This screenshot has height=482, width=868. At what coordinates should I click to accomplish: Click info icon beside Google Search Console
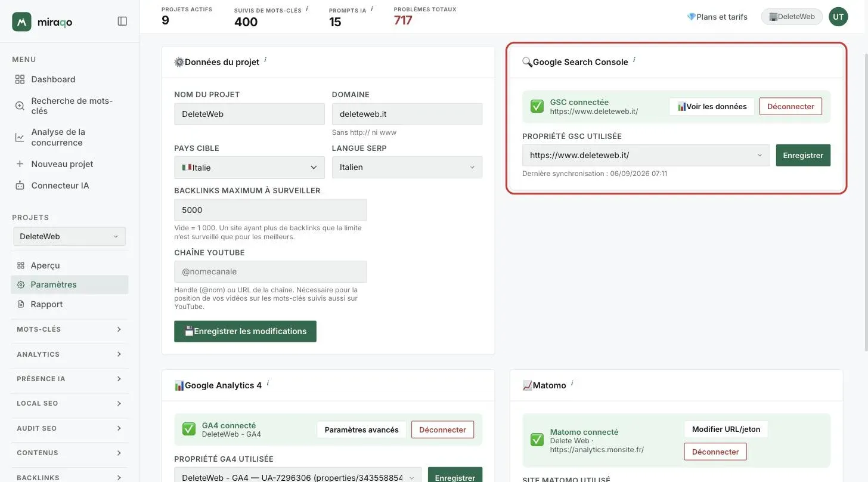point(634,60)
